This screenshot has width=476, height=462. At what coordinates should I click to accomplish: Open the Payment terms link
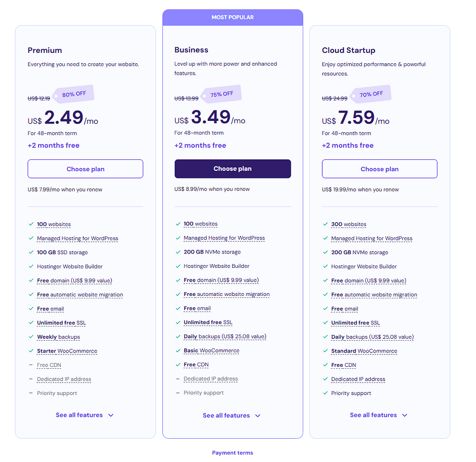click(x=233, y=452)
